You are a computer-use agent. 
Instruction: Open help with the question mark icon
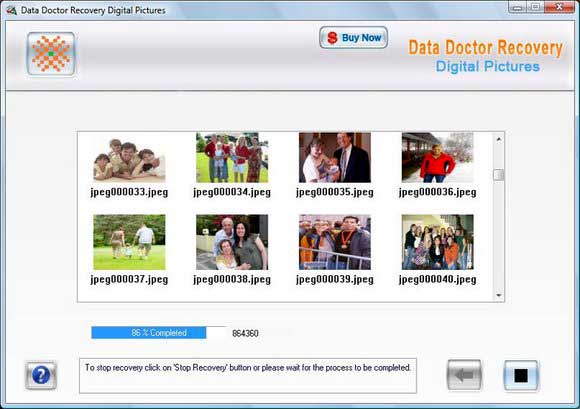pyautogui.click(x=41, y=375)
